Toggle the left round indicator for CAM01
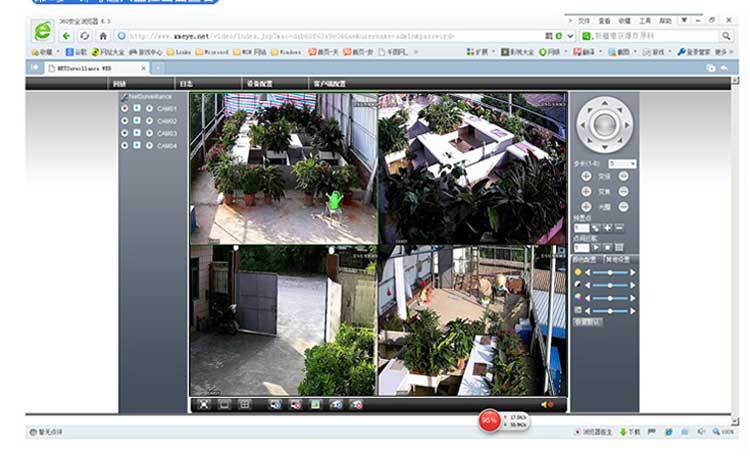This screenshot has height=460, width=750. pyautogui.click(x=124, y=109)
